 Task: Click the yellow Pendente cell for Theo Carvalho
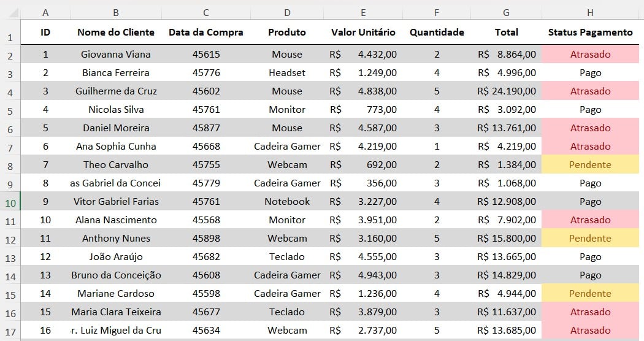click(590, 165)
